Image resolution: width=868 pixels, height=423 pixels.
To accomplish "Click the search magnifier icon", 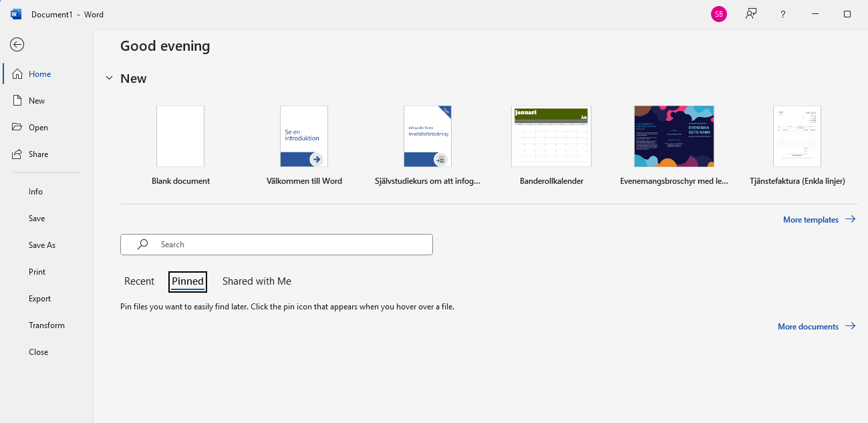I will tap(142, 245).
